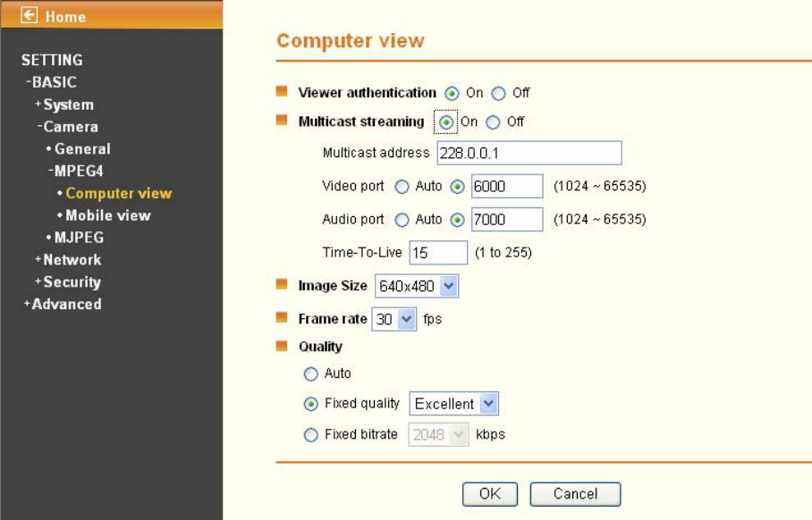The image size is (812, 520).
Task: Click the Home back-arrow icon
Action: click(x=29, y=15)
